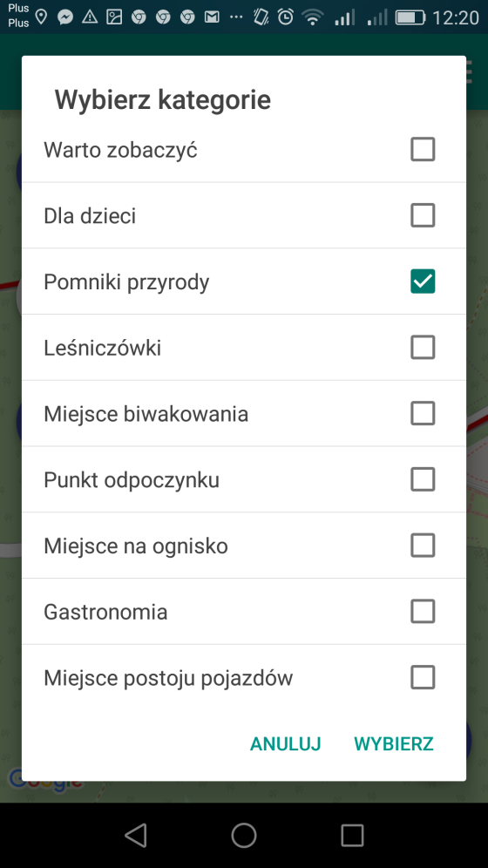488x868 pixels.
Task: Enable the Gastronomia checkbox
Action: pyautogui.click(x=423, y=612)
